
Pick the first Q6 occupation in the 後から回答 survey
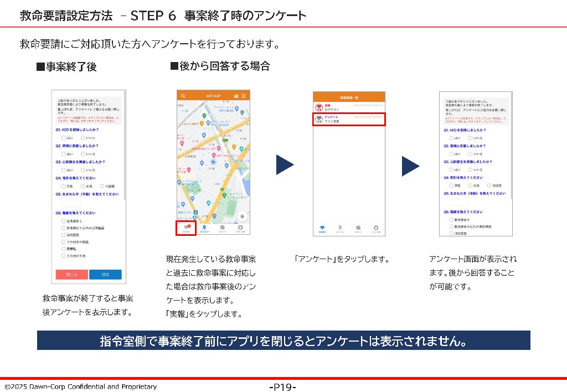point(451,220)
